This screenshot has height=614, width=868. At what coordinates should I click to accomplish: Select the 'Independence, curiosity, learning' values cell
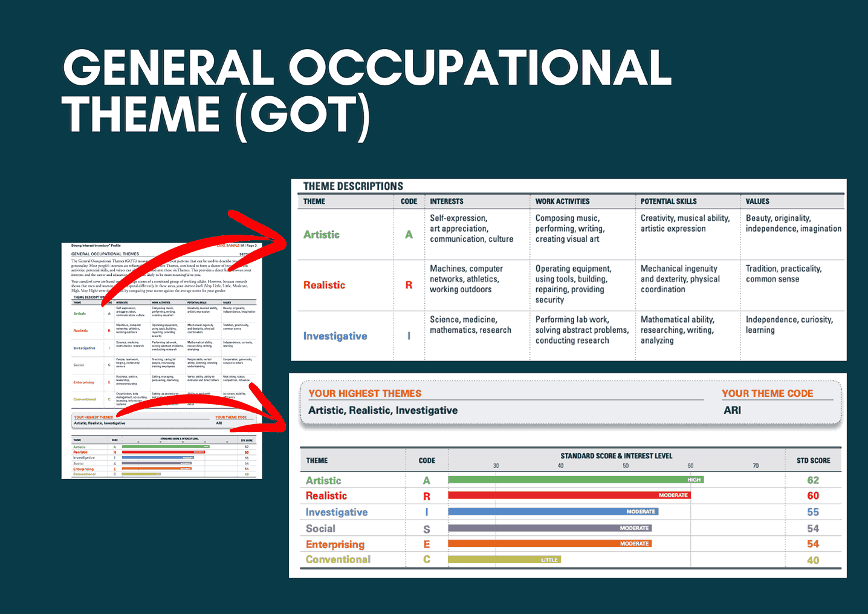point(789,325)
